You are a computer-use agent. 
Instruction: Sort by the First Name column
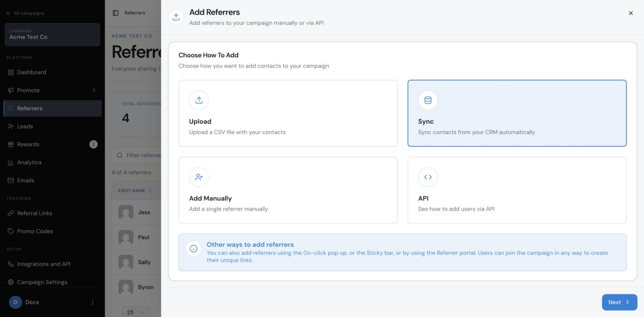(x=135, y=191)
